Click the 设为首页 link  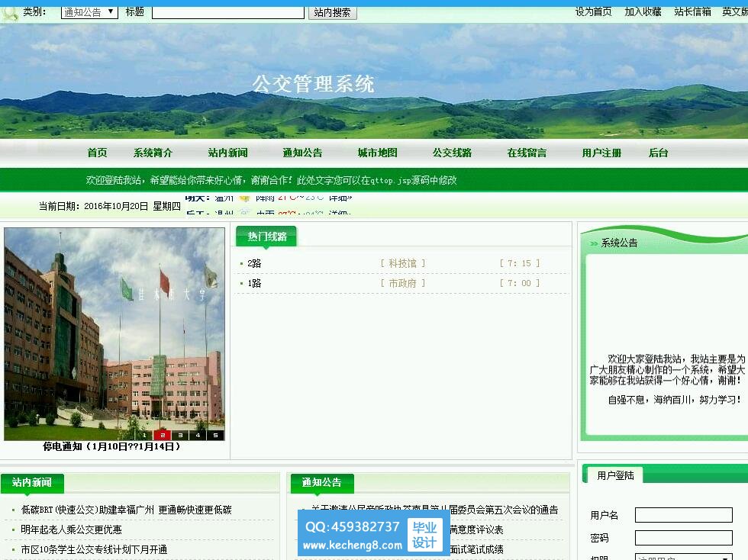[x=594, y=12]
